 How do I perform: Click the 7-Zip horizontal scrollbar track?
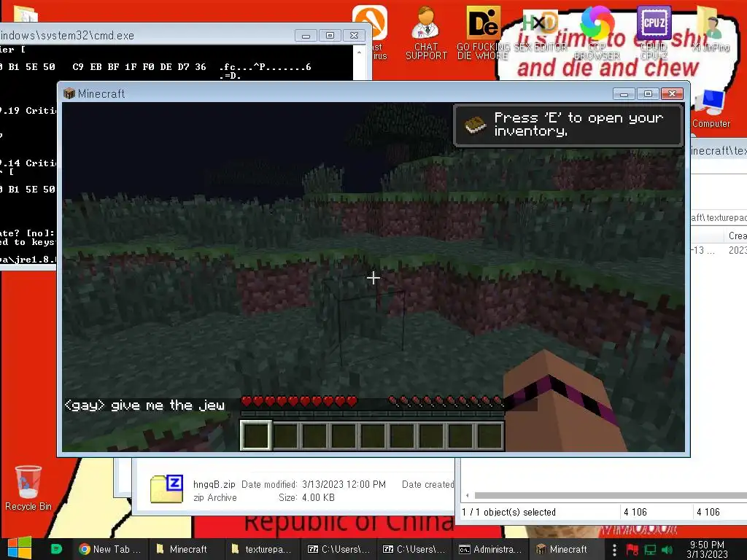click(x=611, y=496)
